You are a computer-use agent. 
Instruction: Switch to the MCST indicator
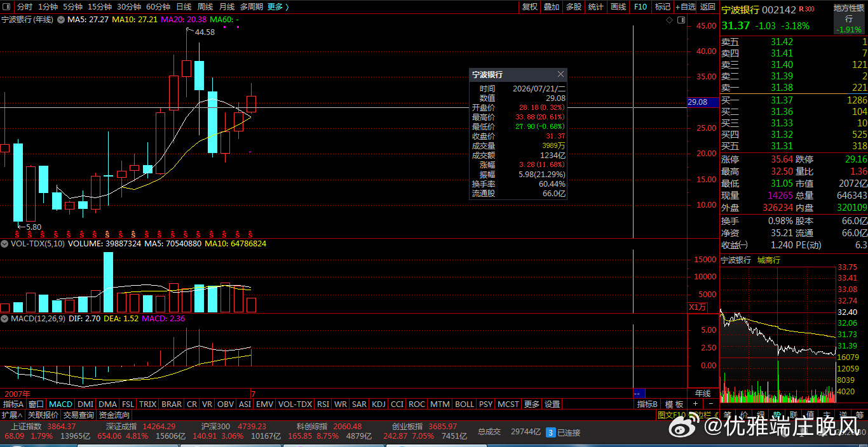(x=508, y=404)
